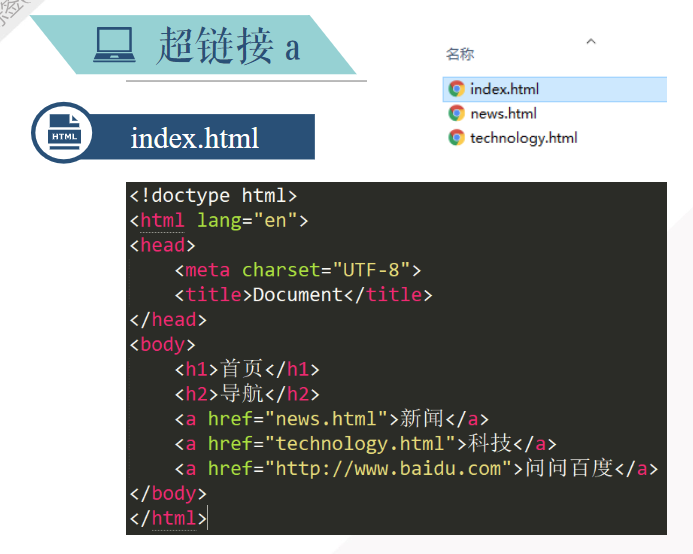This screenshot has width=693, height=554.
Task: Click the opening <body> tag line
Action: tap(163, 344)
